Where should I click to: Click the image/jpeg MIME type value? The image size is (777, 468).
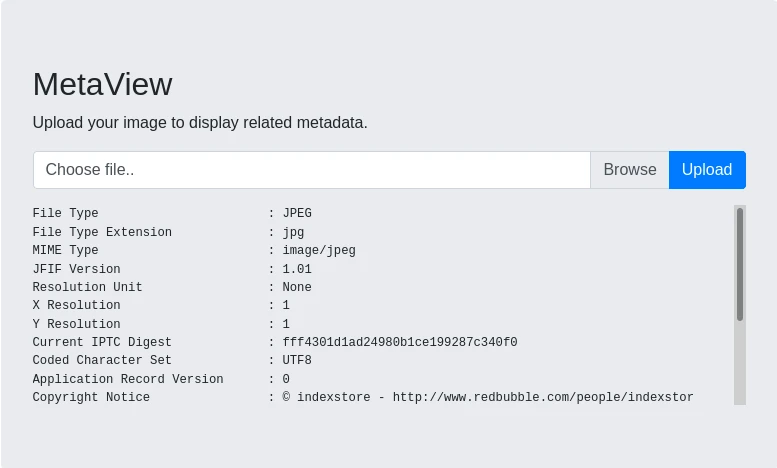(x=319, y=251)
